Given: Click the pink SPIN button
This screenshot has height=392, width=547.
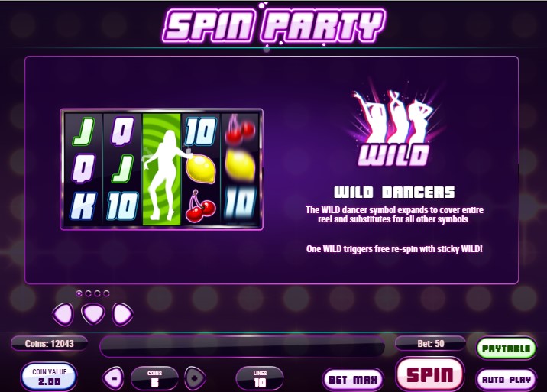Looking at the screenshot, I should tap(430, 374).
